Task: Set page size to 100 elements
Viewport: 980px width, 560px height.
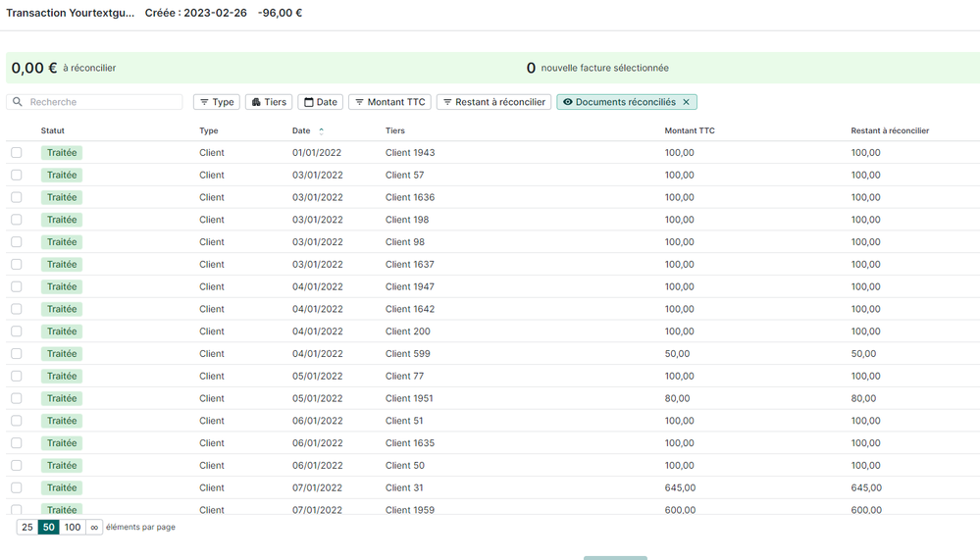Action: tap(73, 528)
